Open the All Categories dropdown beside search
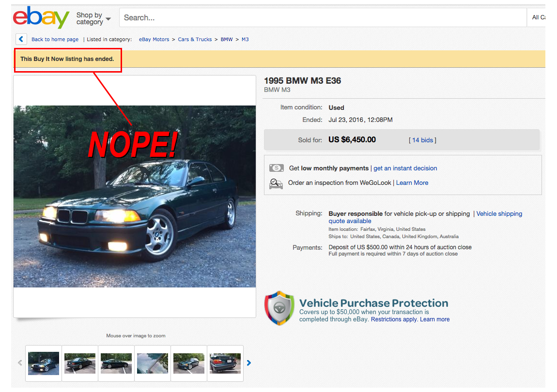 538,17
